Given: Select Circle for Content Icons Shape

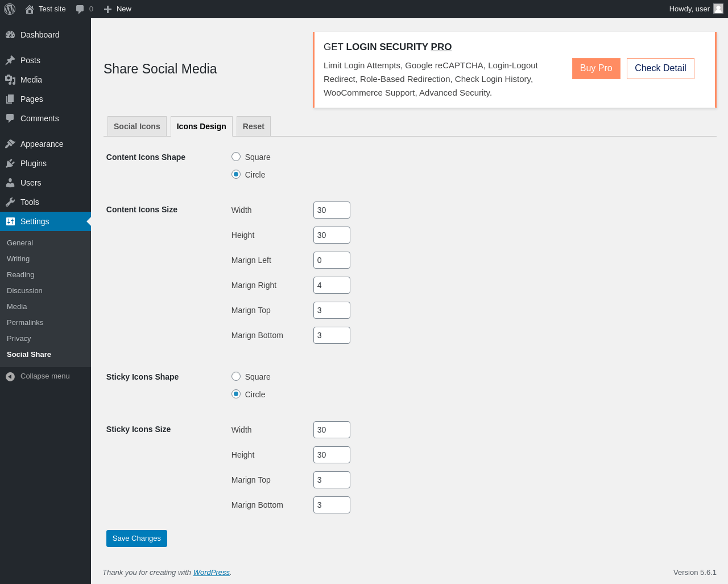Looking at the screenshot, I should 236,174.
